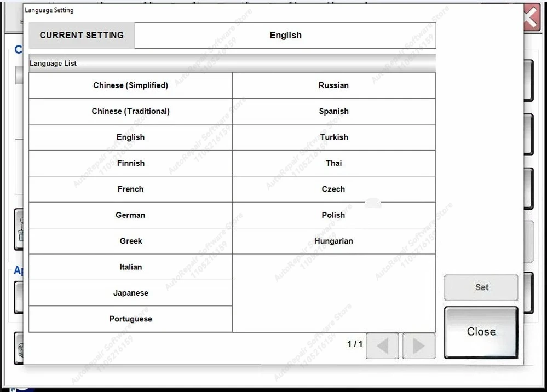Select Greek language
This screenshot has width=547, height=392.
click(130, 241)
